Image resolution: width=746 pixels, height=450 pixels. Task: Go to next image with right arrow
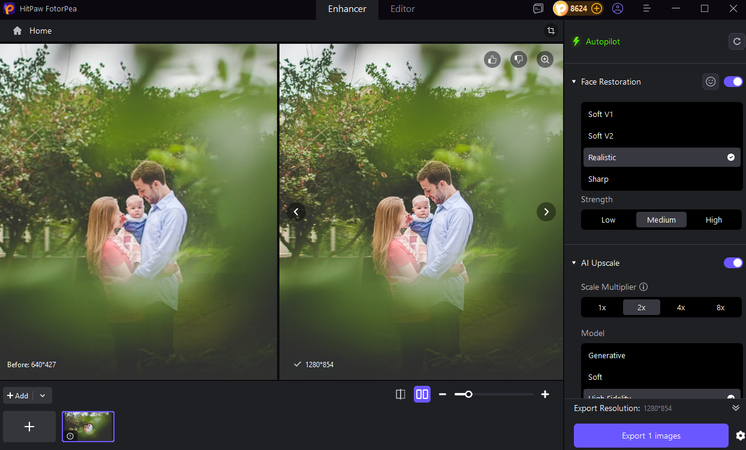[x=546, y=212]
